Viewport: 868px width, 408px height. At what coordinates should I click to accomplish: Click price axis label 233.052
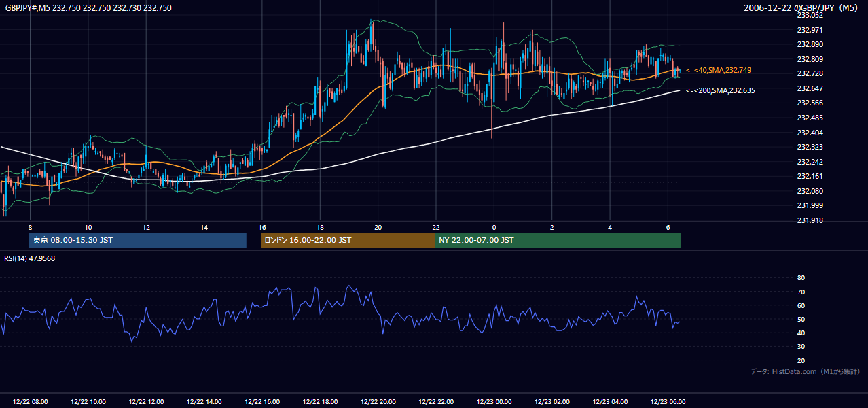810,15
